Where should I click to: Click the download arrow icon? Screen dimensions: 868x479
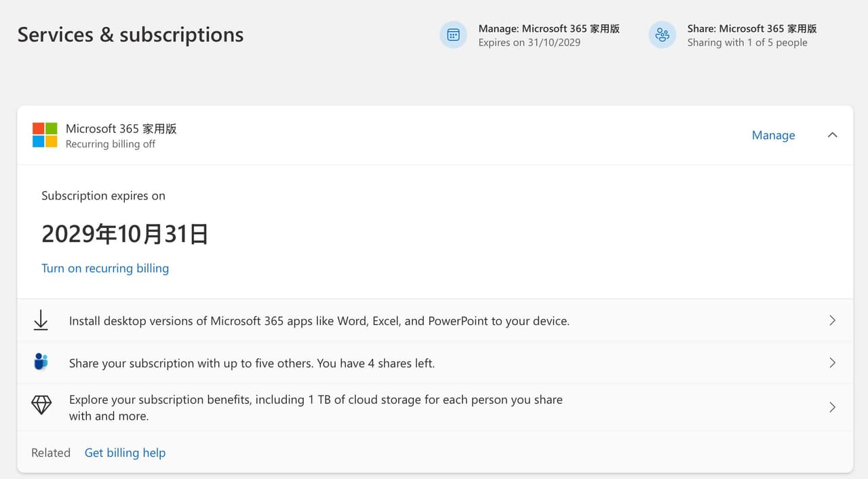(x=41, y=320)
